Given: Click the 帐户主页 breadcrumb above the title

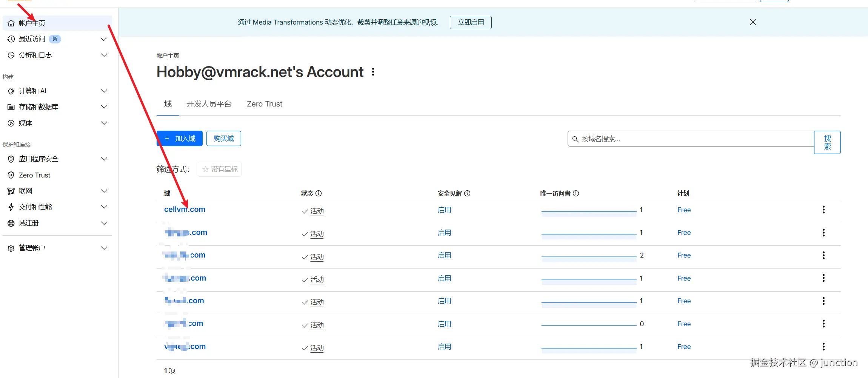Looking at the screenshot, I should tap(168, 56).
